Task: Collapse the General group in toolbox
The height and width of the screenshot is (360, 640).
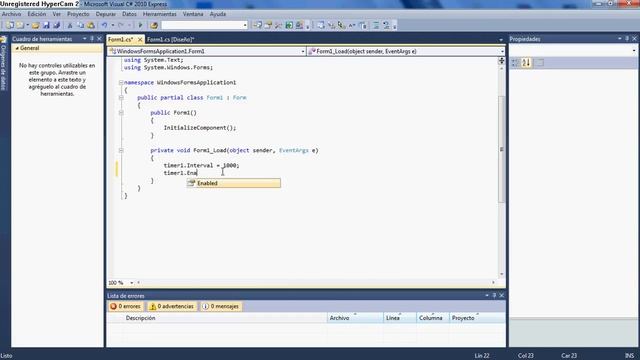Action: (17, 48)
